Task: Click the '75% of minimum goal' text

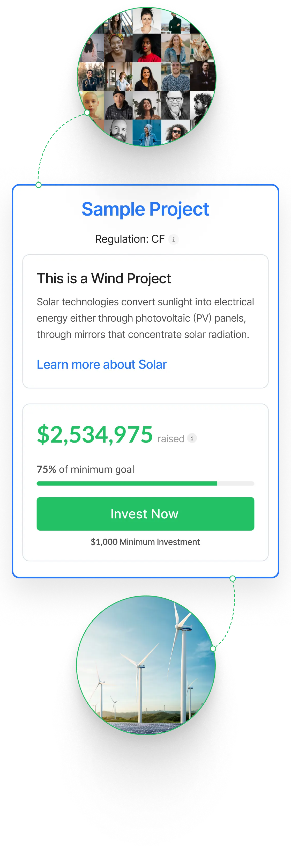Action: [85, 469]
